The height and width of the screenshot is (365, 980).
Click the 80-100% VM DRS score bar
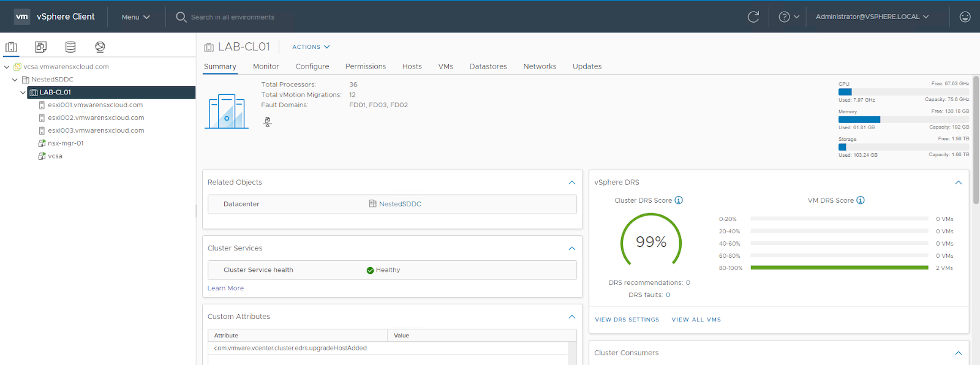839,268
